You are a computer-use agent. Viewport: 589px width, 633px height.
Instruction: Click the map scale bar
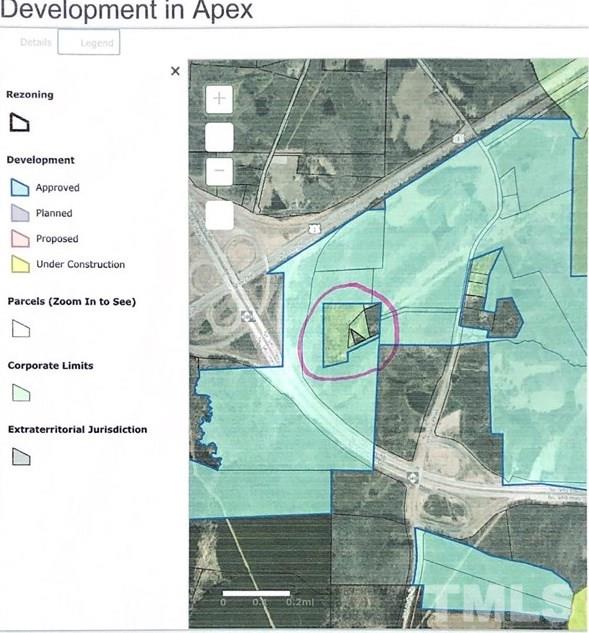[256, 593]
